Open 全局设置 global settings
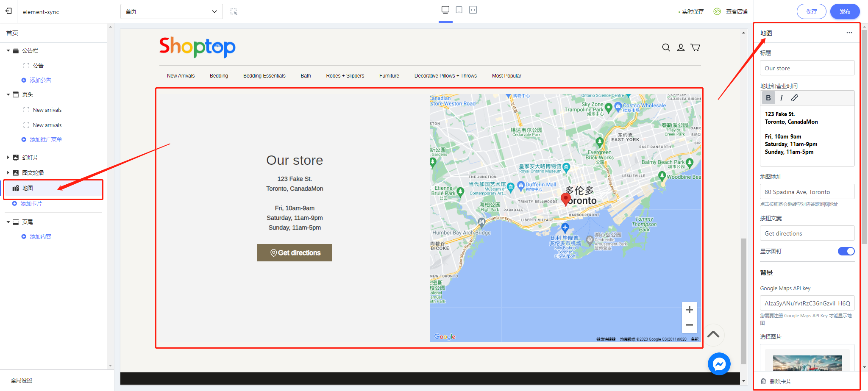868x391 pixels. [22, 380]
